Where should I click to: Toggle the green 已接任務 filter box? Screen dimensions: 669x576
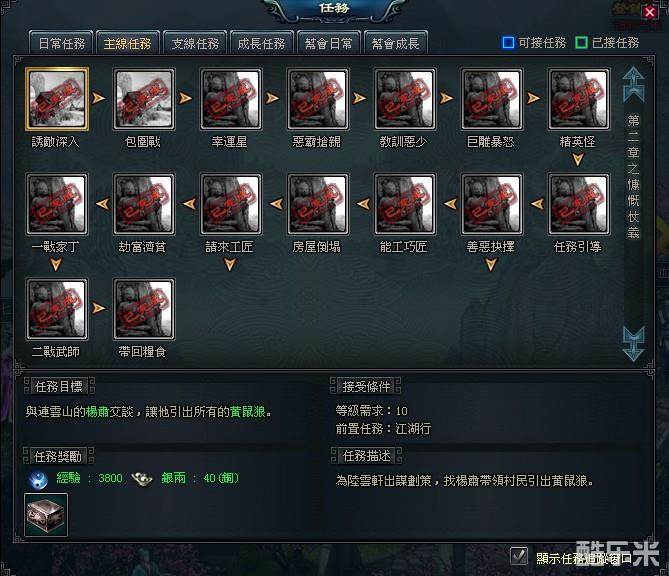pyautogui.click(x=582, y=43)
